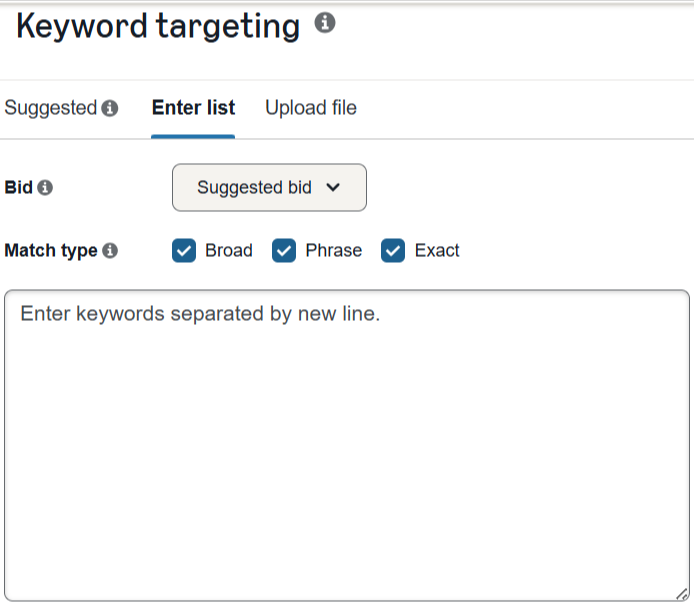Click the info icon next to Suggested tab
694x606 pixels.
point(110,108)
